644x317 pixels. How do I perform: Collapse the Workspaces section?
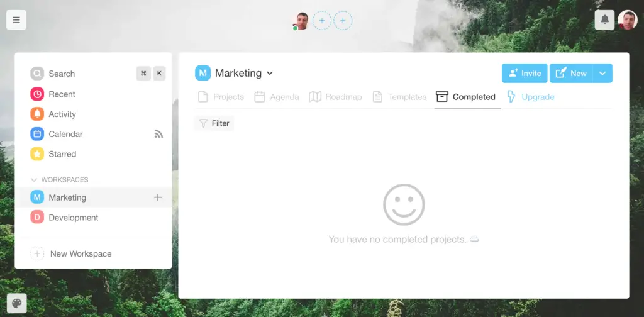pos(60,180)
